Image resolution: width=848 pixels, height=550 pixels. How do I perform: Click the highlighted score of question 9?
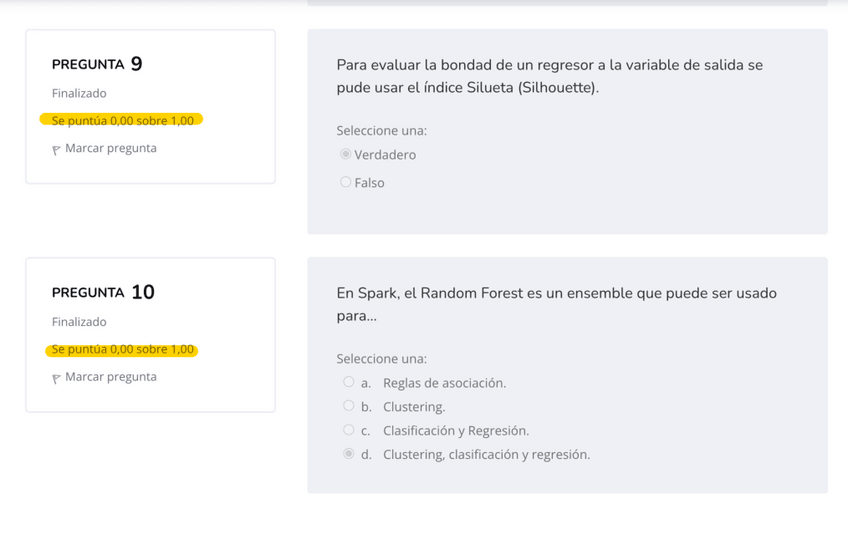(122, 120)
